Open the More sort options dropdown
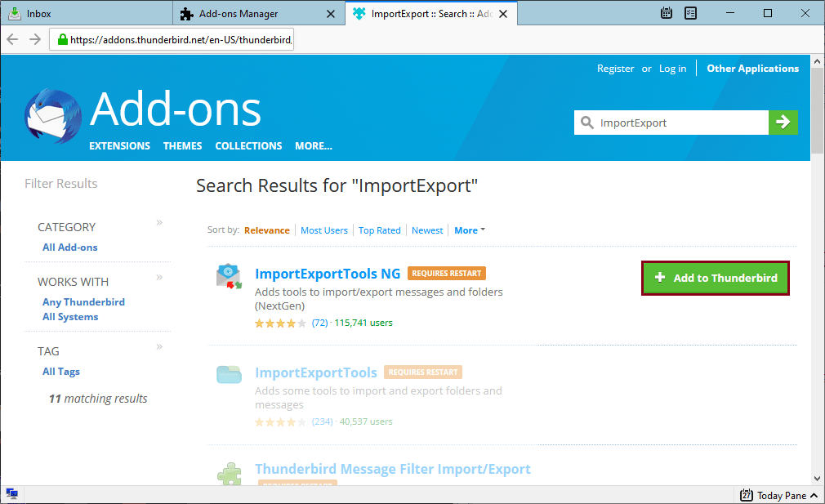 click(x=470, y=230)
